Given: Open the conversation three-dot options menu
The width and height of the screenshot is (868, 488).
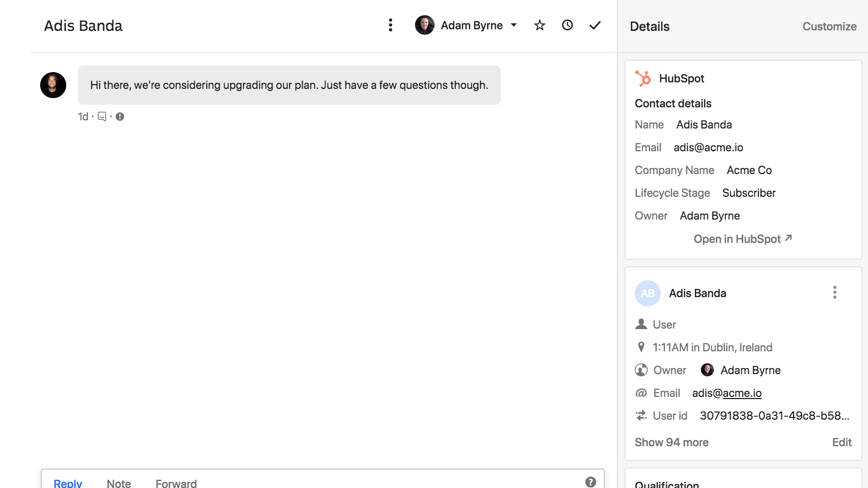Looking at the screenshot, I should click(x=390, y=25).
